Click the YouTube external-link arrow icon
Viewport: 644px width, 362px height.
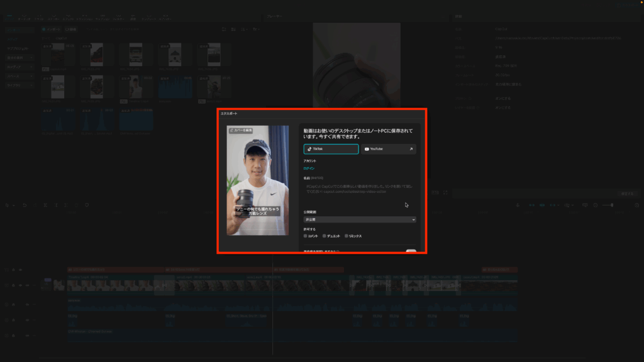(x=411, y=149)
